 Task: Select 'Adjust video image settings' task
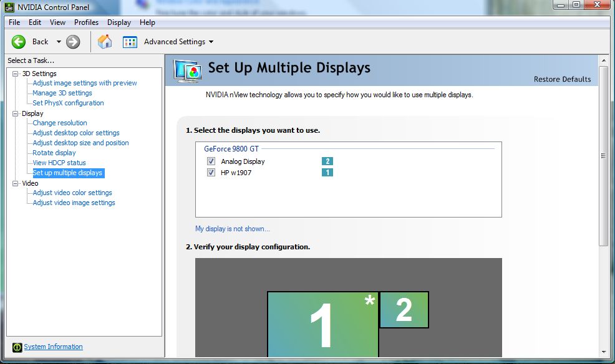[74, 203]
